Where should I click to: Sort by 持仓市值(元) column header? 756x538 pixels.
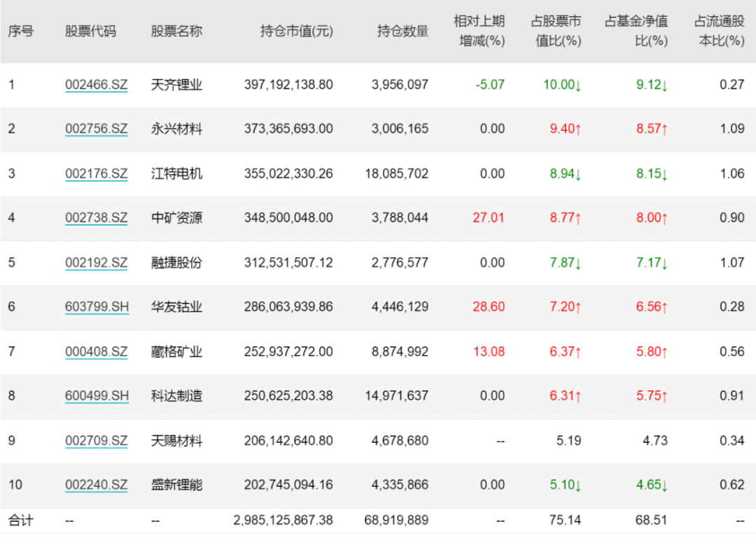pos(297,32)
